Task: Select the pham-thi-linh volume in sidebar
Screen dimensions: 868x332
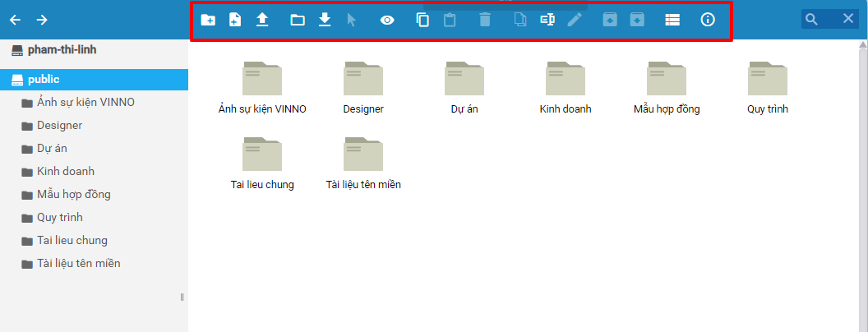Action: (x=94, y=50)
